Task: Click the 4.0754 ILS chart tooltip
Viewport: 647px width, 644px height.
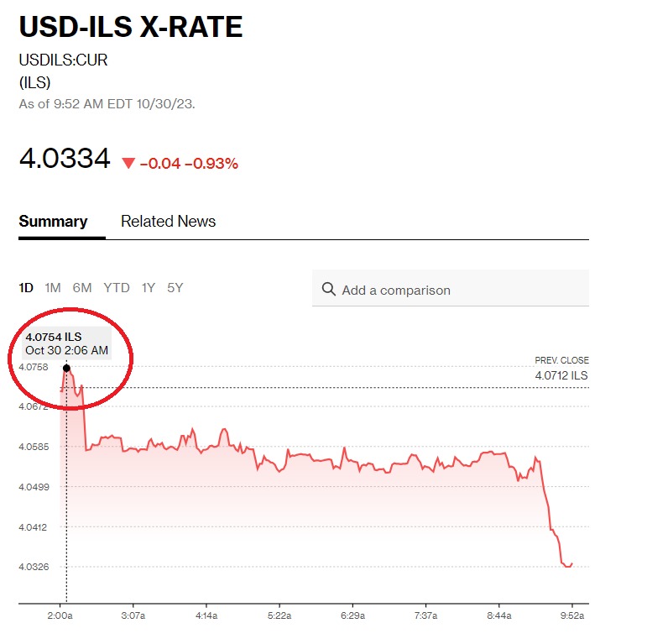Action: (67, 343)
